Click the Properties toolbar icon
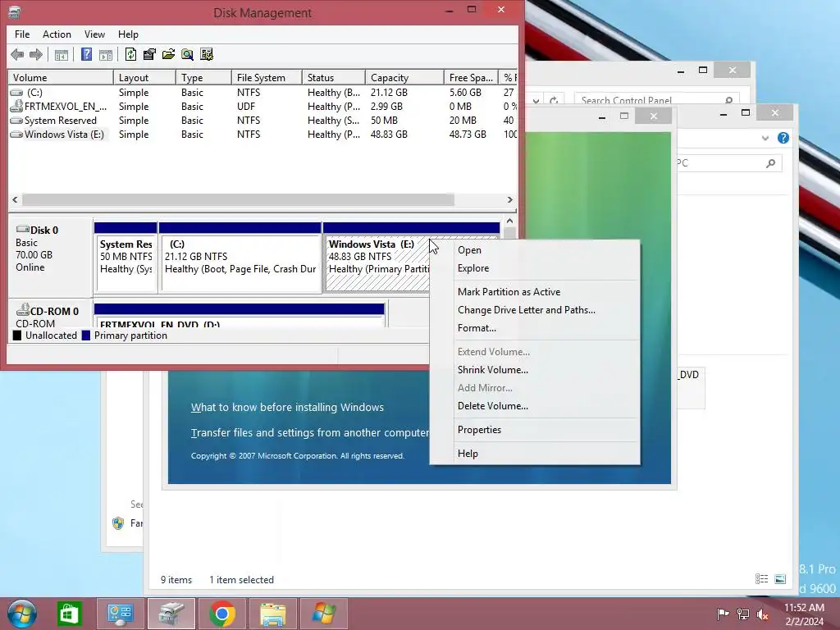The height and width of the screenshot is (630, 840). pyautogui.click(x=149, y=54)
